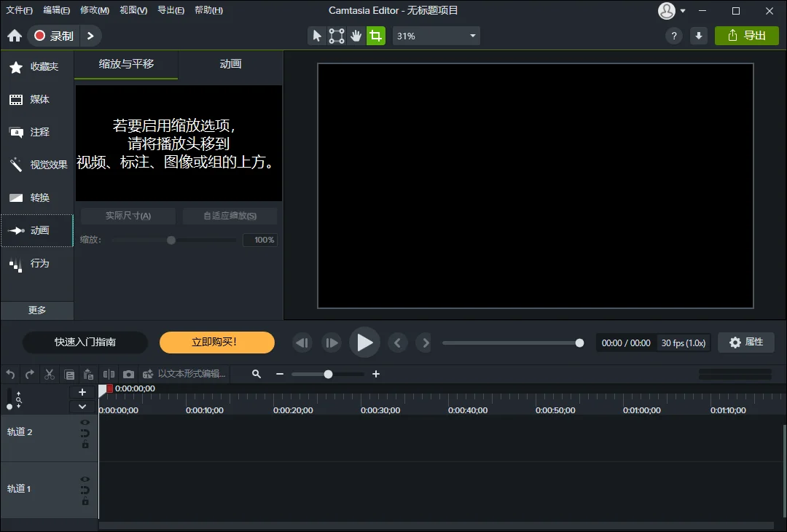Image resolution: width=787 pixels, height=532 pixels.
Task: Jump to next clip marker
Action: coord(425,343)
